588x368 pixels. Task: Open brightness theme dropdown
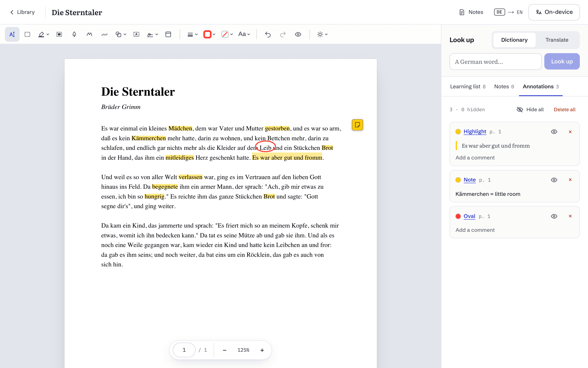(322, 34)
